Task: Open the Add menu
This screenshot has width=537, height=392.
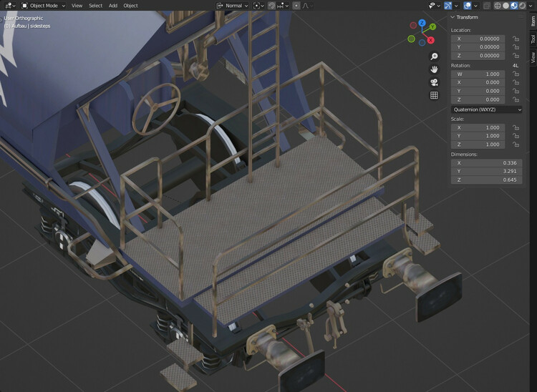Action: [113, 6]
